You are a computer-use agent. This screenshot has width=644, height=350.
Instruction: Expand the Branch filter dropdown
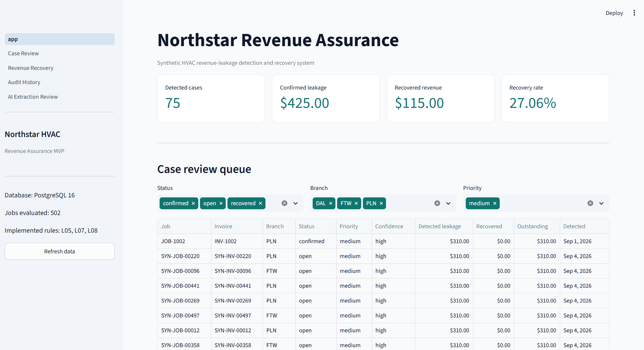[x=448, y=203]
